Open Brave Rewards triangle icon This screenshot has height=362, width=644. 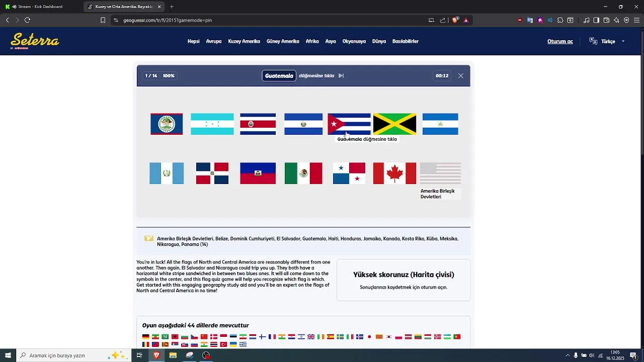pos(466,20)
